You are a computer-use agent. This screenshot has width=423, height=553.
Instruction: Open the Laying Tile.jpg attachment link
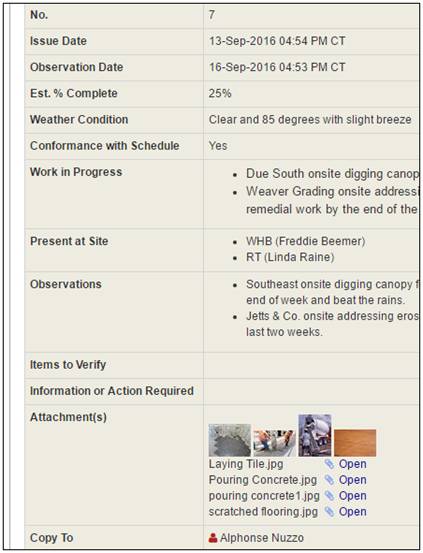(352, 464)
